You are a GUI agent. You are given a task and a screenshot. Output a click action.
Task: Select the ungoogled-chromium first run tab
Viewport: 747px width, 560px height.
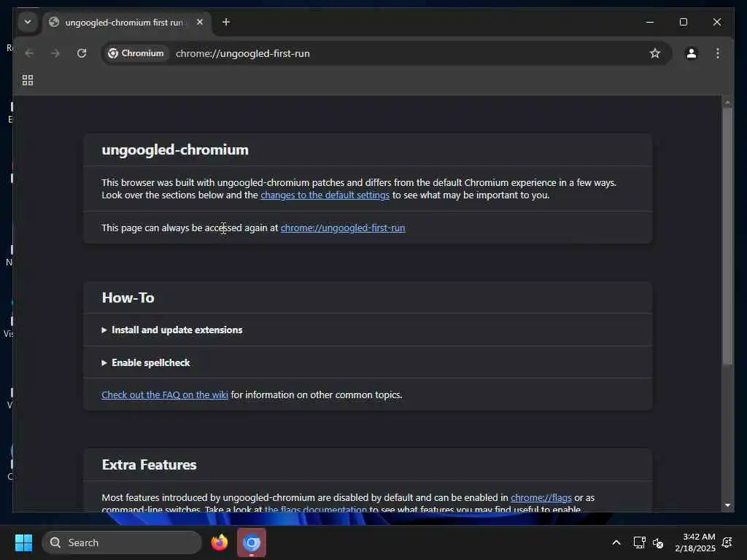(128, 23)
